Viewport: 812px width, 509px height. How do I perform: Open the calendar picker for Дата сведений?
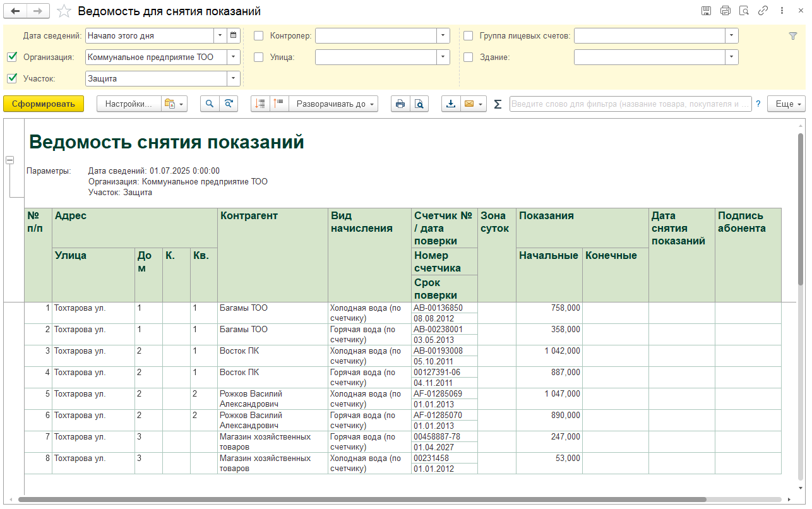click(234, 36)
